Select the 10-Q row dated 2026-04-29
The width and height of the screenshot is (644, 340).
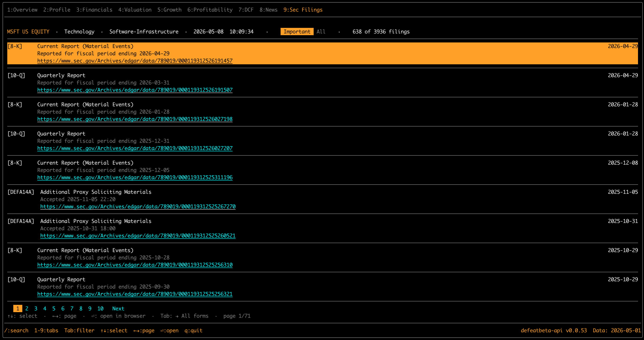(322, 83)
